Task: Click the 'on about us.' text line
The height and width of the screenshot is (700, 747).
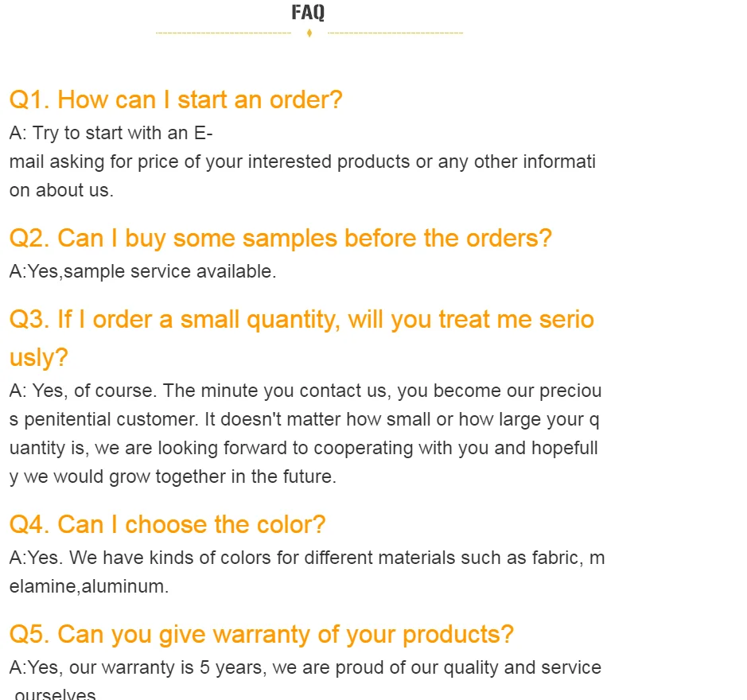Action: click(x=61, y=190)
